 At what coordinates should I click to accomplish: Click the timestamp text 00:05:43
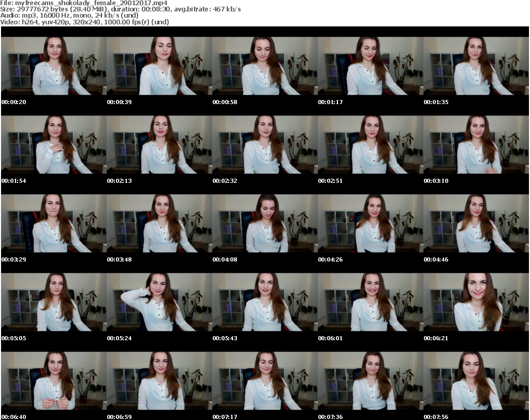point(225,338)
